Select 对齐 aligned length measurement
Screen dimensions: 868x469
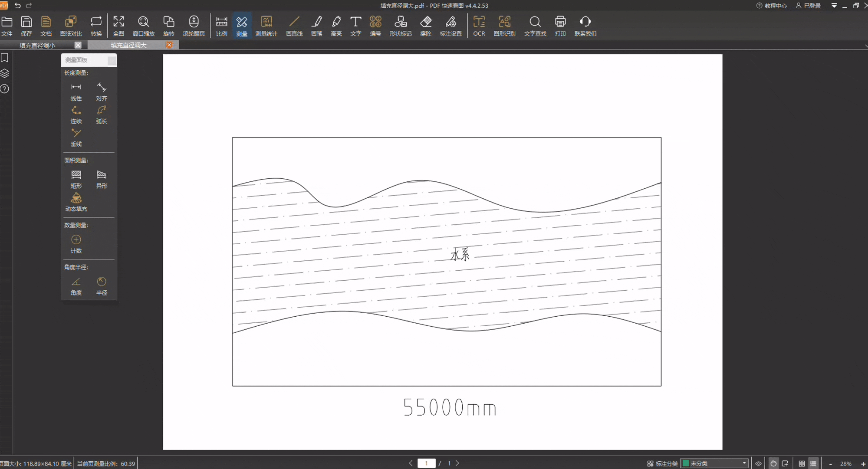[x=102, y=92]
